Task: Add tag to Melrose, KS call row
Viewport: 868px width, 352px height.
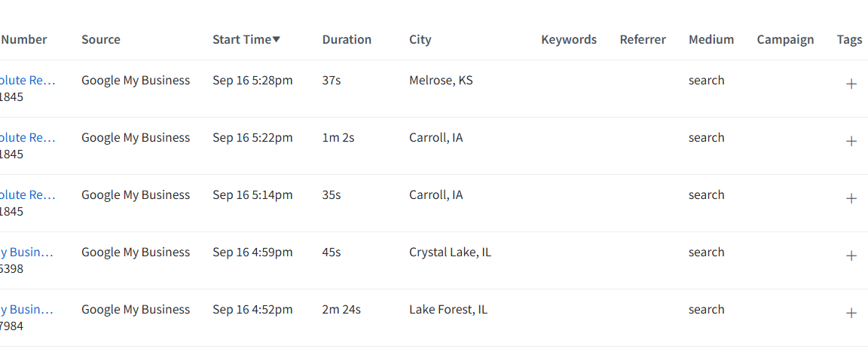Action: [851, 84]
